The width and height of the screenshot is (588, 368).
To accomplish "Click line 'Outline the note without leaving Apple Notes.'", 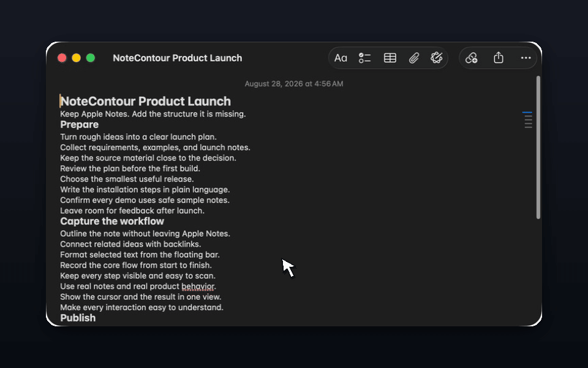I will pyautogui.click(x=145, y=233).
